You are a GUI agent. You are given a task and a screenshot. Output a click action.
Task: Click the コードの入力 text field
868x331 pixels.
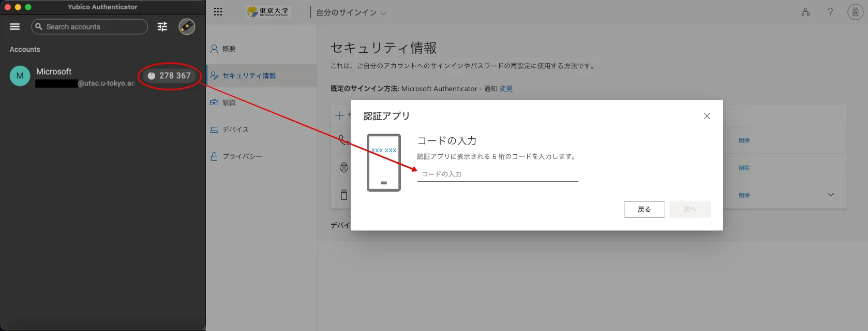coord(497,174)
